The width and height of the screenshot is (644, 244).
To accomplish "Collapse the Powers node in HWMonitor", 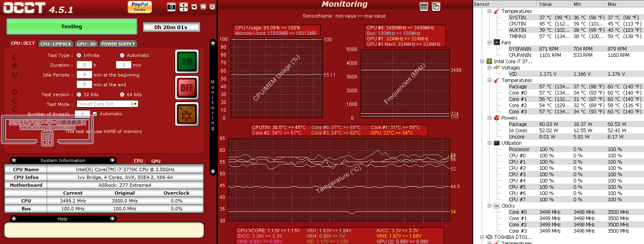I will coord(489,118).
